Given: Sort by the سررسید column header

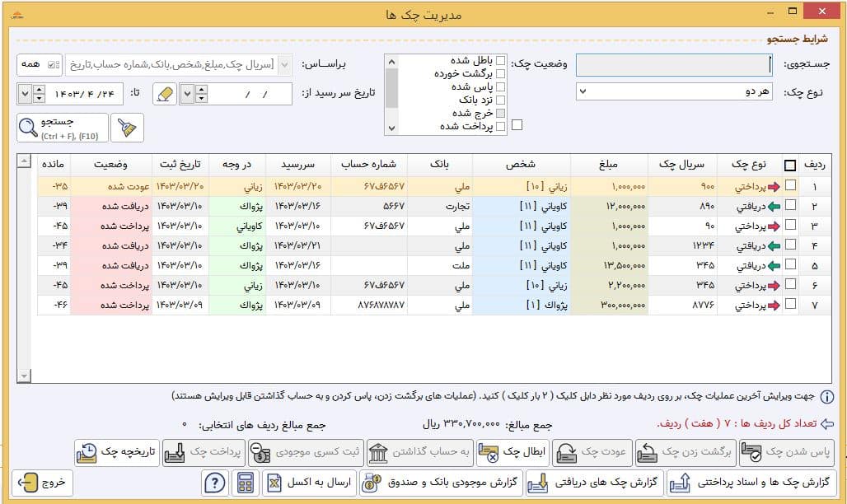Looking at the screenshot, I should click(x=297, y=164).
